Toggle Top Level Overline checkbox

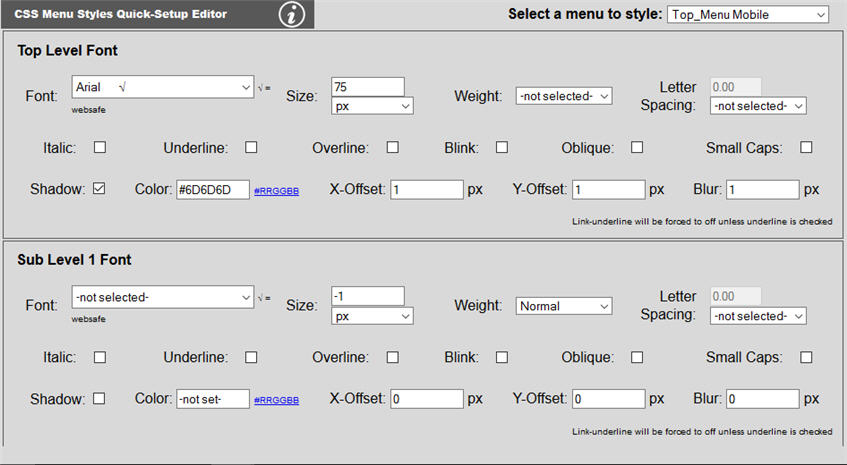coord(393,147)
